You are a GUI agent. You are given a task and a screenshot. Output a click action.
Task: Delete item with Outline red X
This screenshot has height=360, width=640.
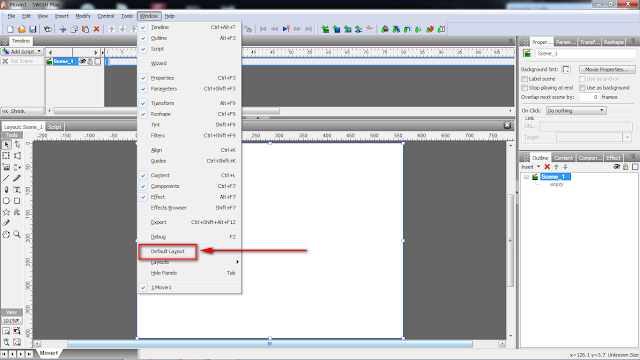[547, 167]
